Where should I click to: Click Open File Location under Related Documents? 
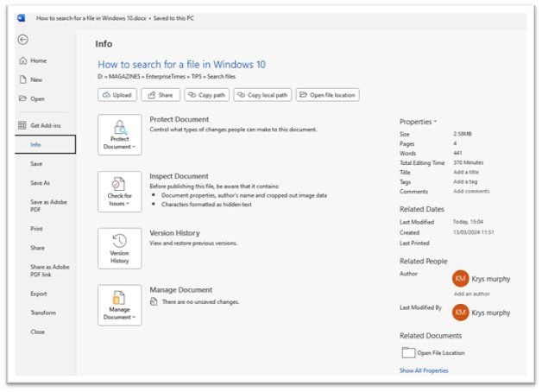441,353
